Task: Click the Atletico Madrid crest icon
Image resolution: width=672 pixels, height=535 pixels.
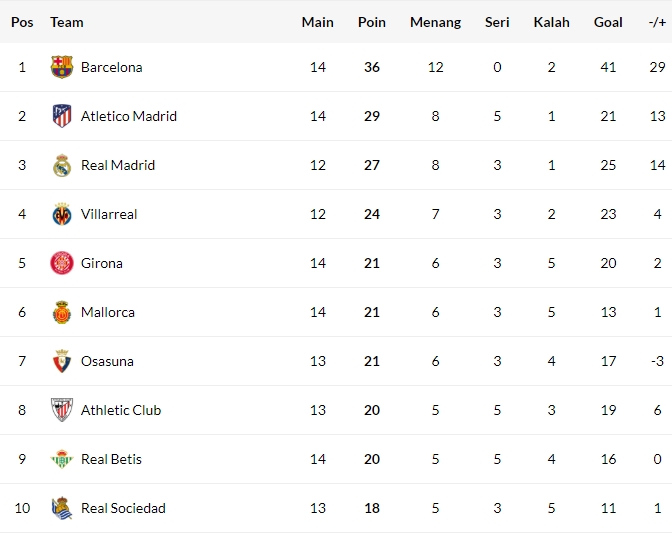Action: click(62, 116)
